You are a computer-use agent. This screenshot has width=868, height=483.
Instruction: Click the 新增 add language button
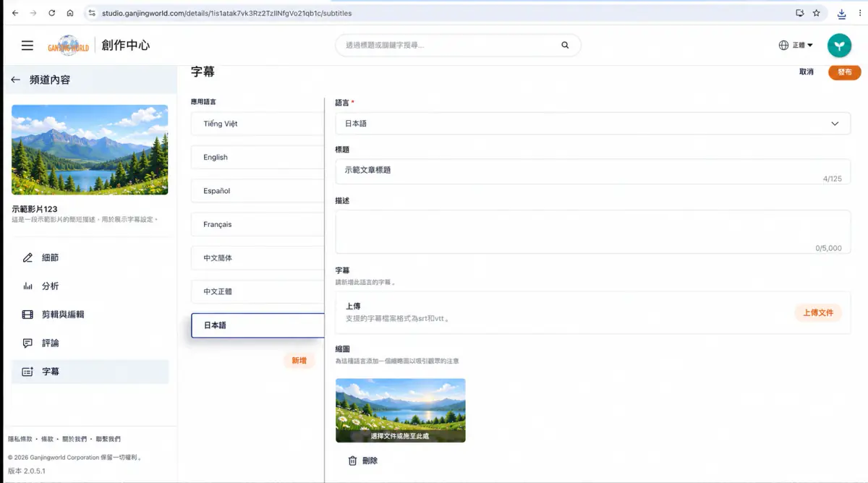tap(299, 360)
